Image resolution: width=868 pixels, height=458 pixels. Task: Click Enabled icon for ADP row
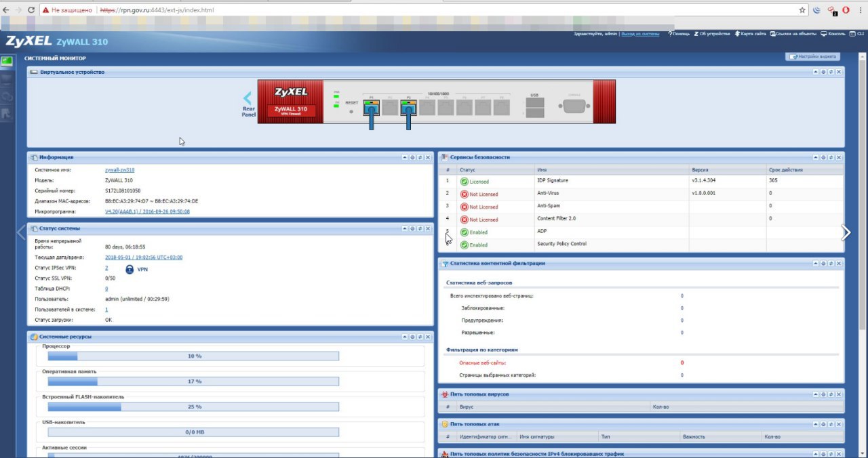click(x=464, y=232)
